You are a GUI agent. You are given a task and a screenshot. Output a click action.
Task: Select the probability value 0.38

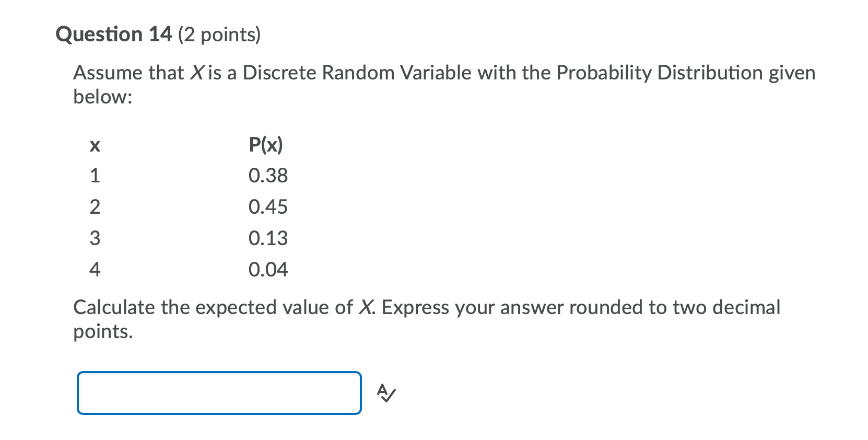[268, 175]
